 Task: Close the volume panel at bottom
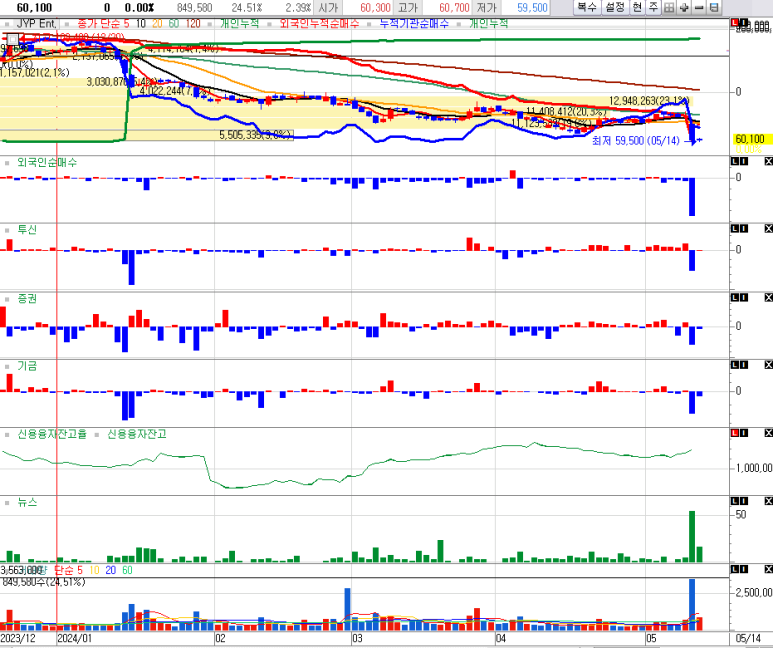[768, 569]
